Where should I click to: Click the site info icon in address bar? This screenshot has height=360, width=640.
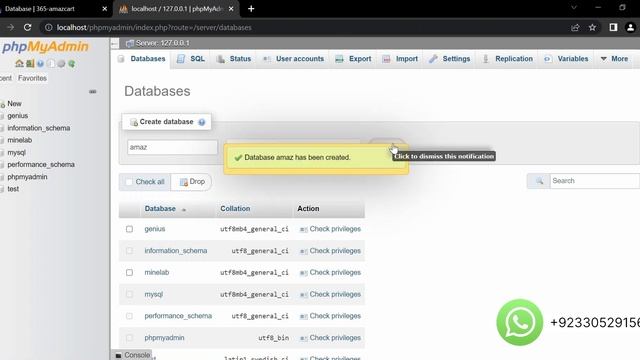[49, 27]
